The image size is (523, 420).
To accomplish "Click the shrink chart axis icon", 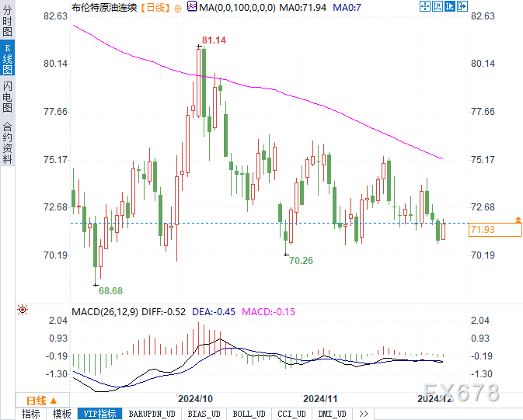I will tap(438, 6).
